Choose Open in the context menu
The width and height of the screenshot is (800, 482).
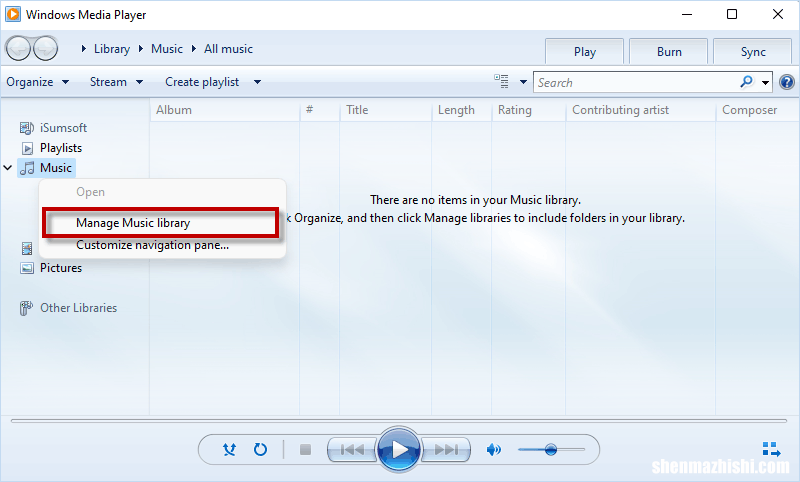pos(162,192)
